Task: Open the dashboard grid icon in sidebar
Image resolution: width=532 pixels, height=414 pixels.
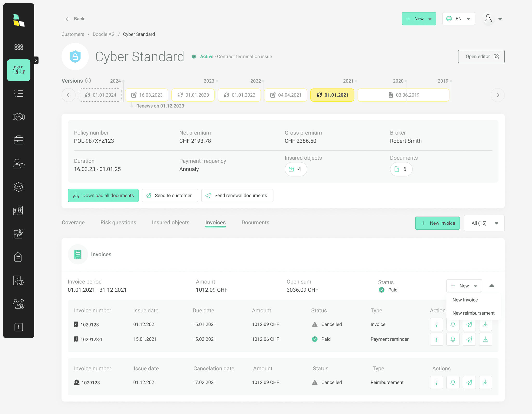Action: [19, 47]
